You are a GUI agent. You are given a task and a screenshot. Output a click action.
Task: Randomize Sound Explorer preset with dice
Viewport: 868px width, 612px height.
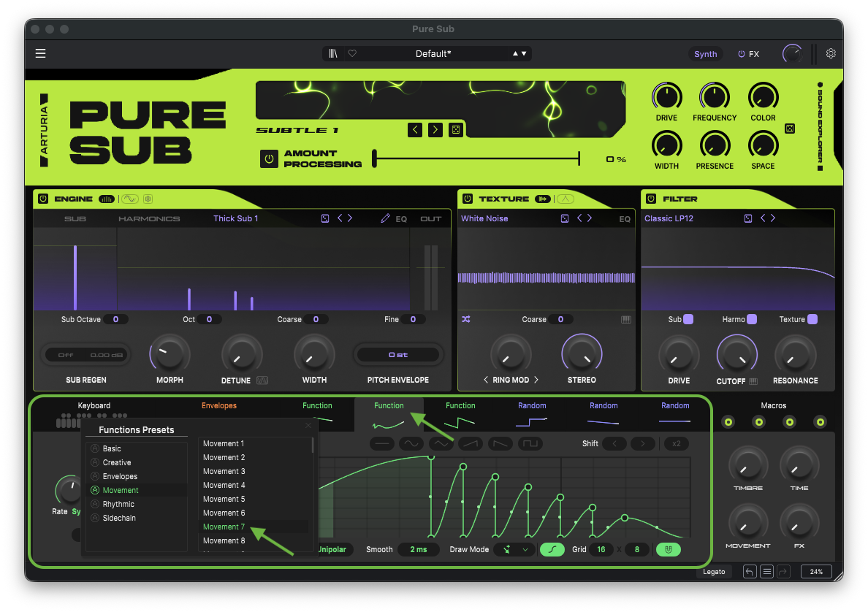[456, 130]
